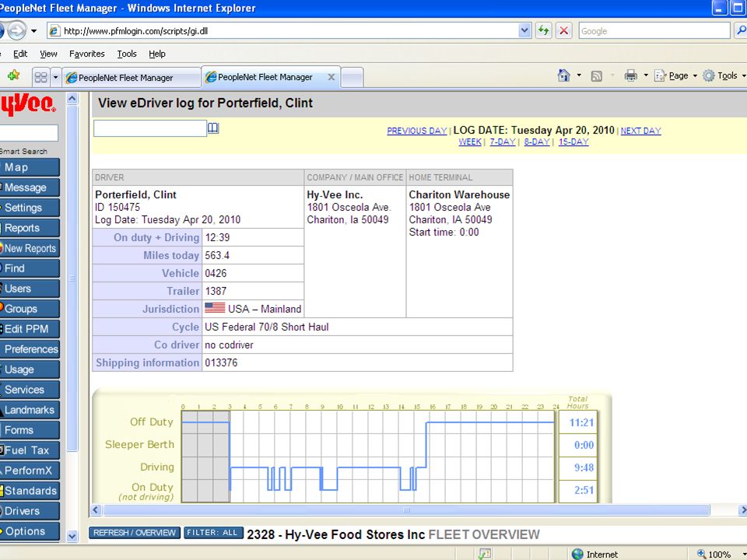The image size is (747, 560).
Task: Close the active PeopleNet Fleet Manager tab
Action: click(331, 77)
